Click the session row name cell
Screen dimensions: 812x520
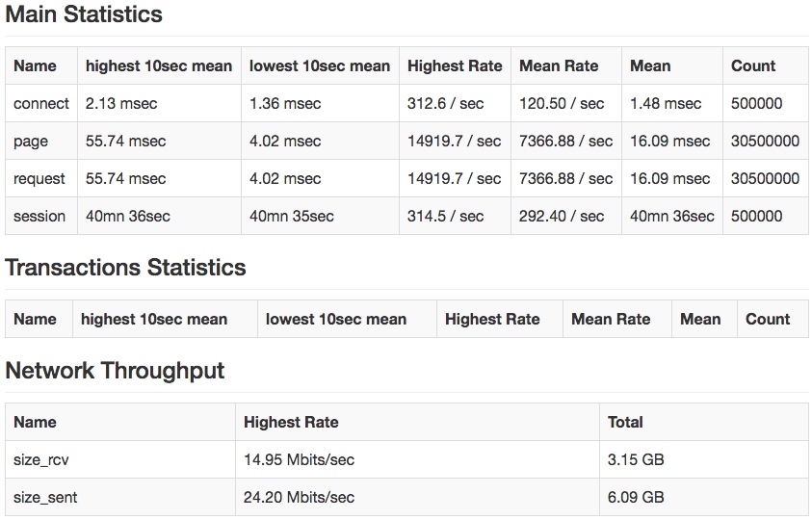[x=40, y=216]
